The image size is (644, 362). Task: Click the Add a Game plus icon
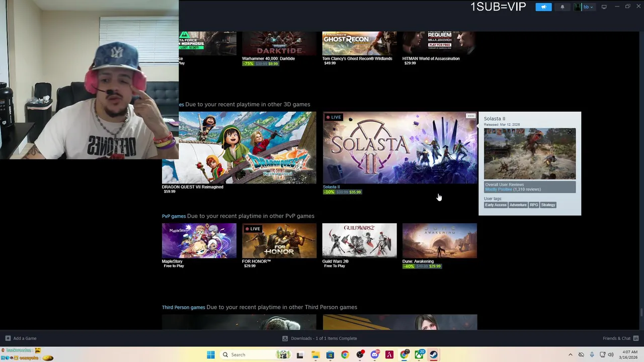(8, 338)
